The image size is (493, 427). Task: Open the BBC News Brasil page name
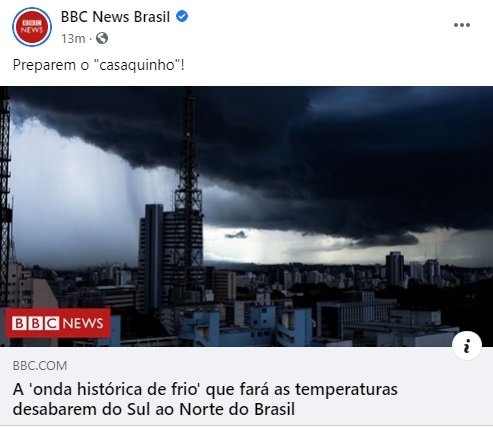[115, 17]
